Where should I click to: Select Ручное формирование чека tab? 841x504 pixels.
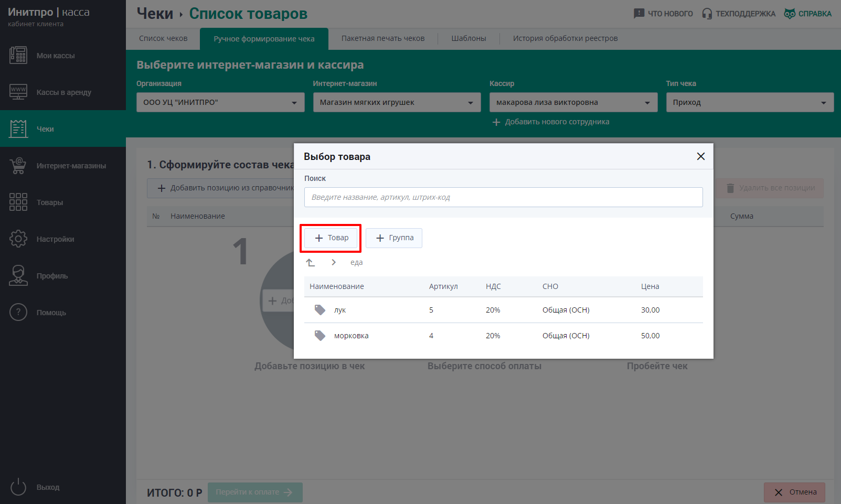click(264, 39)
